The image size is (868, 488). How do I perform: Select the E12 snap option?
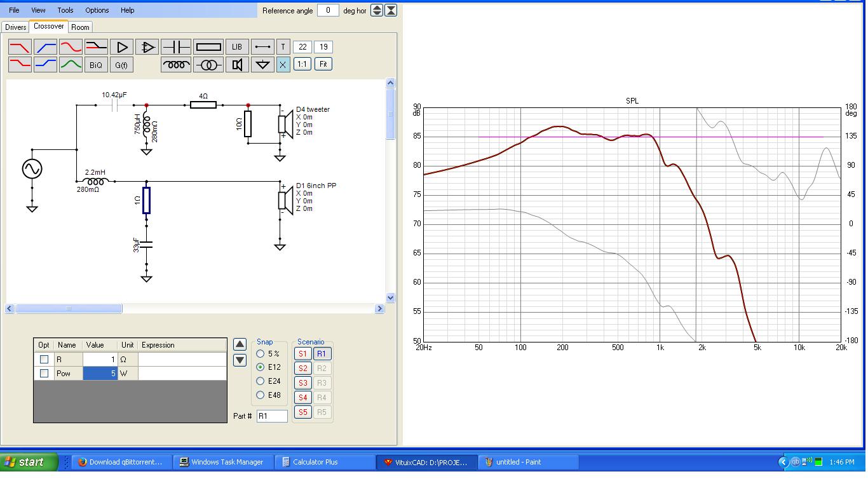tap(260, 367)
